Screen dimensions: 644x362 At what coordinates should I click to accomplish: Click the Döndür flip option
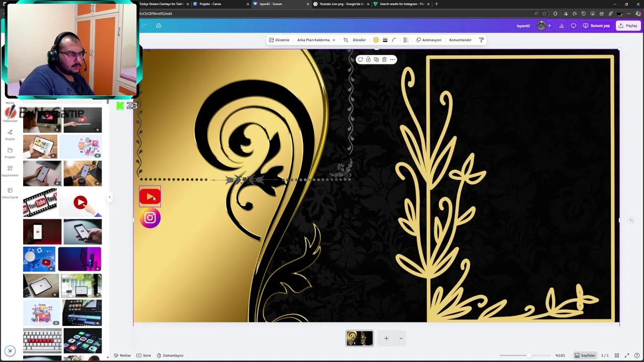click(x=359, y=40)
